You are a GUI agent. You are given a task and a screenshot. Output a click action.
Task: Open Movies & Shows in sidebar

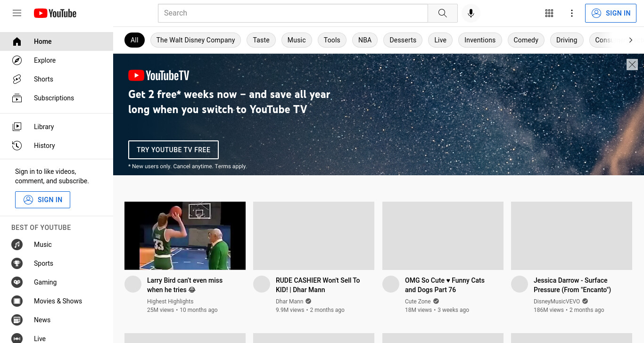(x=57, y=301)
